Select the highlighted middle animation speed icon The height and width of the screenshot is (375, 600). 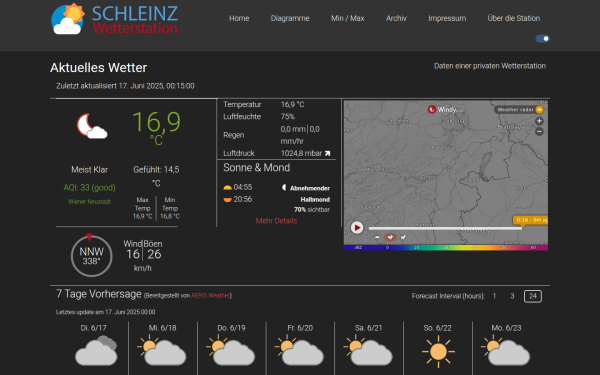[390, 237]
